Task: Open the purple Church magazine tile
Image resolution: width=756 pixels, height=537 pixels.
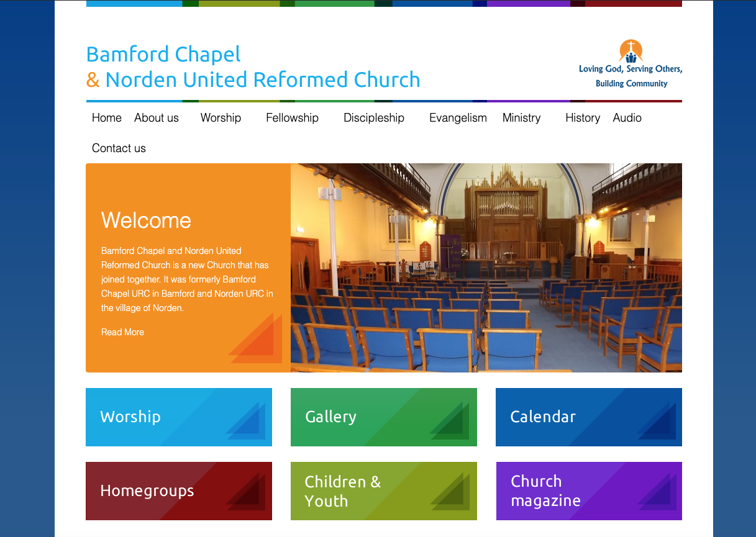Action: point(589,491)
